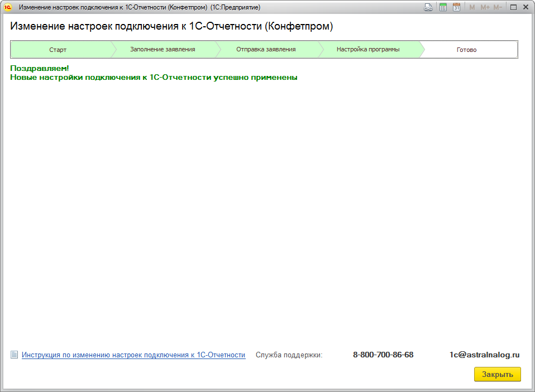Image resolution: width=535 pixels, height=392 pixels.
Task: Select the Старт wizard step
Action: pos(61,50)
